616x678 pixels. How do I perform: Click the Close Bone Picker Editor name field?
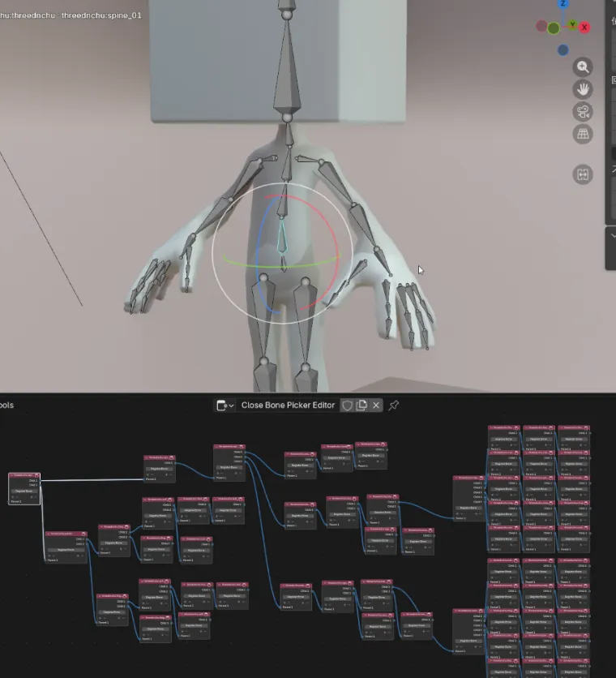pos(288,405)
